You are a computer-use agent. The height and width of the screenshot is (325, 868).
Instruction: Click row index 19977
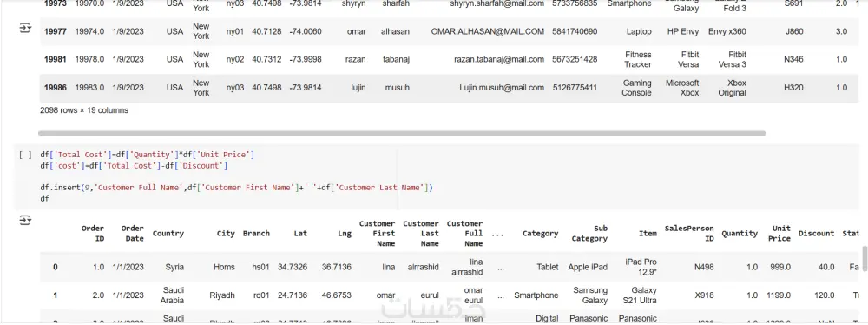click(56, 31)
